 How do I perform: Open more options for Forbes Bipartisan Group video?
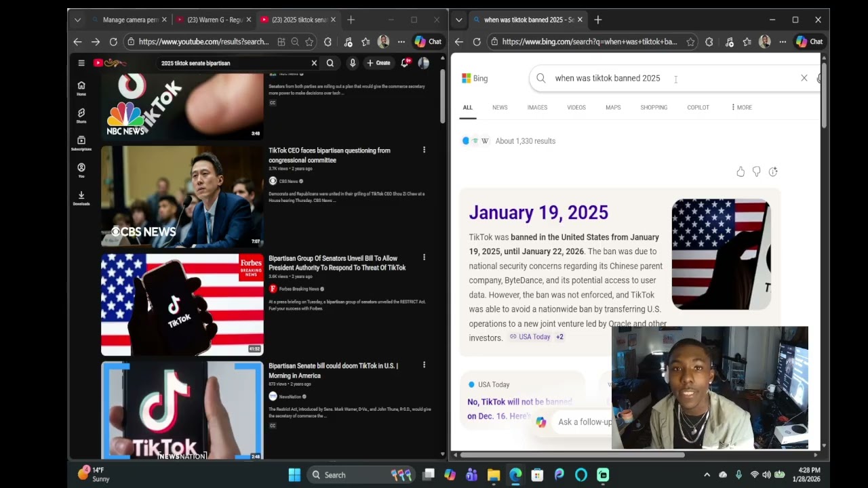(424, 258)
